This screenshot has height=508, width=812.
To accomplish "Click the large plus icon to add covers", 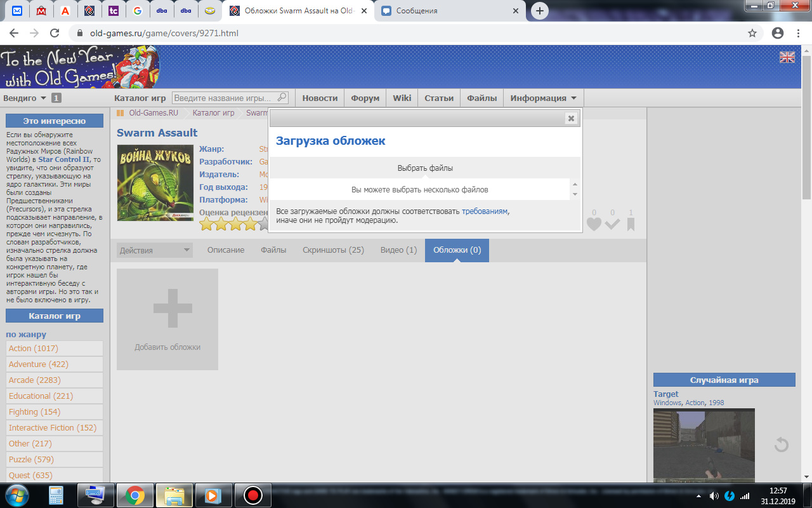I will (173, 308).
